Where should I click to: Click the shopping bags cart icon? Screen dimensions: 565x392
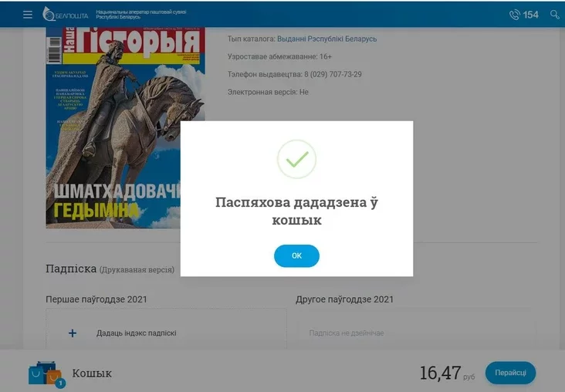(45, 373)
